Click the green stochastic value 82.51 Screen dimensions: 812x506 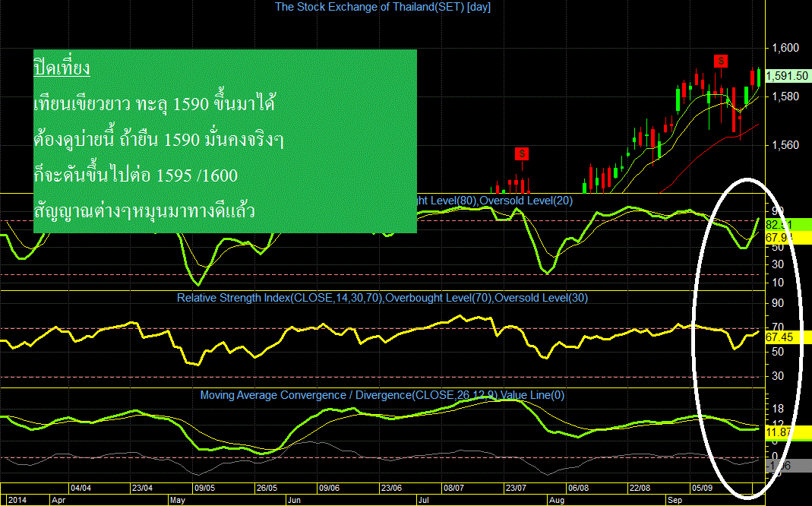pos(788,225)
